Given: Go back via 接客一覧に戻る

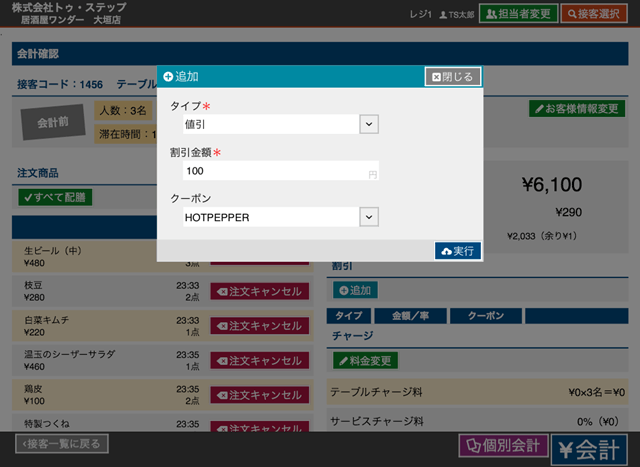Looking at the screenshot, I should click(x=61, y=443).
